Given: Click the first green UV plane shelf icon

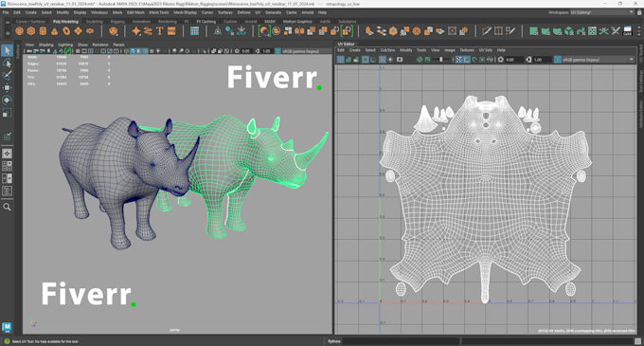Looking at the screenshot, I should 533,31.
